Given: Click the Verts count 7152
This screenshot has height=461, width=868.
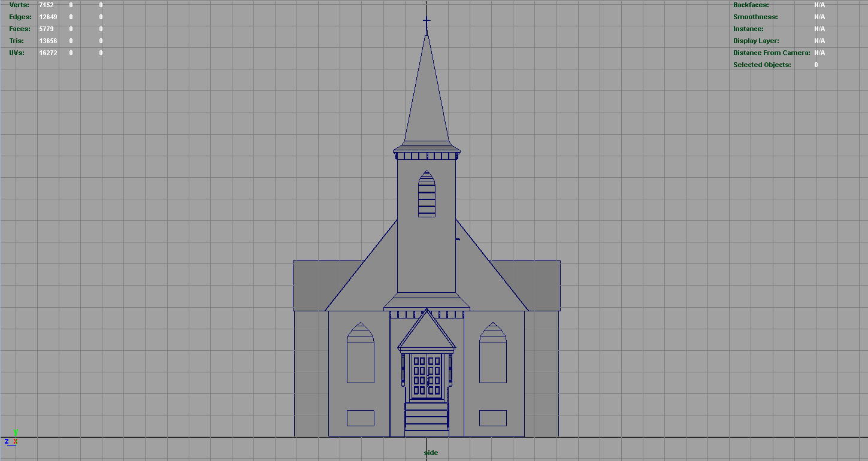Looking at the screenshot, I should [46, 5].
